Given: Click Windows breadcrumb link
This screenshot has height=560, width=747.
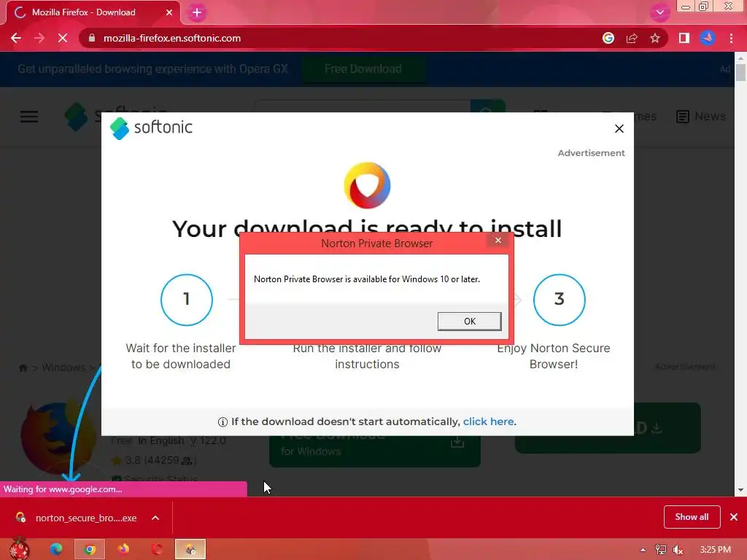Looking at the screenshot, I should (63, 367).
